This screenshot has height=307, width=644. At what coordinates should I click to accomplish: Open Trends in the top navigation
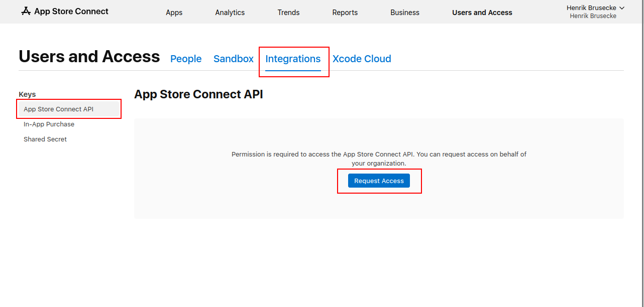point(288,13)
